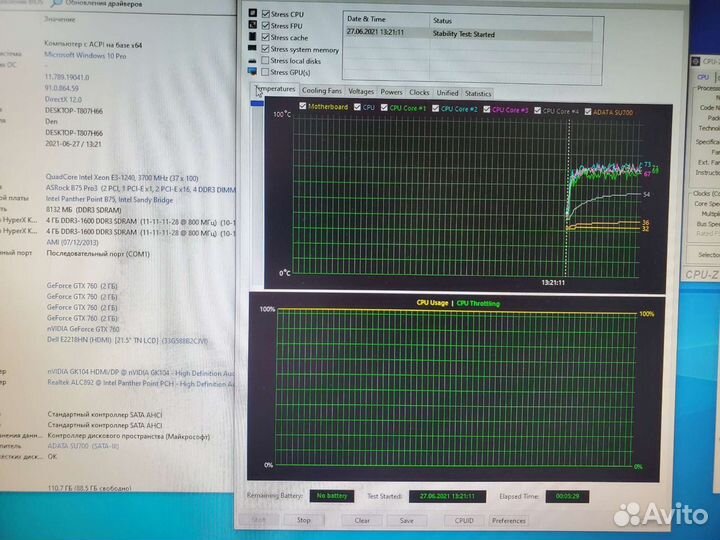The height and width of the screenshot is (540, 720).
Task: Toggle Motherboard temperature graph checkbox
Action: pos(303,106)
